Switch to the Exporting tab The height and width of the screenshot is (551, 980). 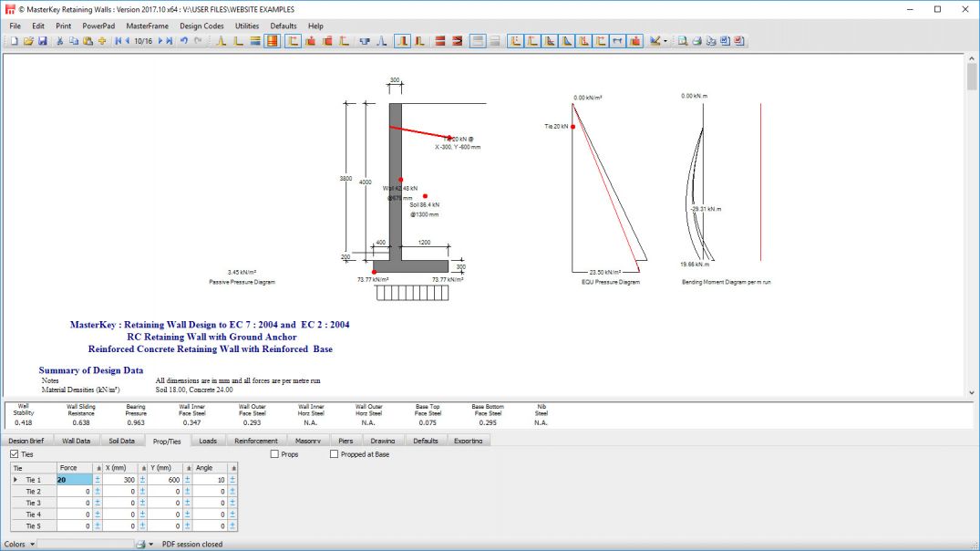click(469, 441)
